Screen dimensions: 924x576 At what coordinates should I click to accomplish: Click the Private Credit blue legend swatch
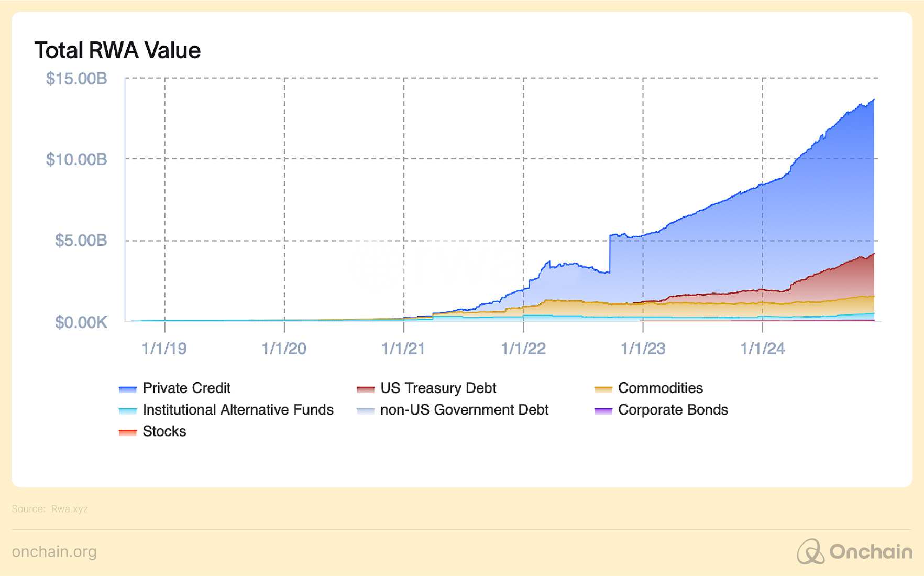(128, 389)
